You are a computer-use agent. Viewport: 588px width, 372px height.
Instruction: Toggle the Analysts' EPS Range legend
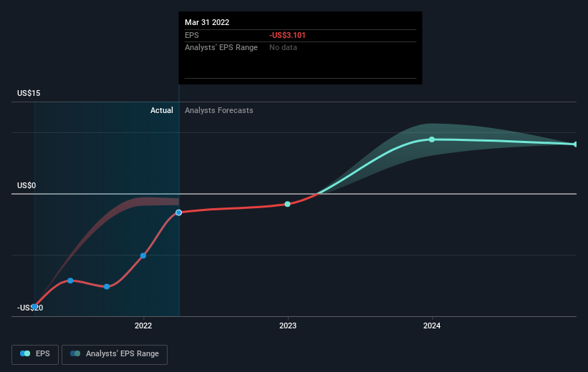[x=115, y=354]
